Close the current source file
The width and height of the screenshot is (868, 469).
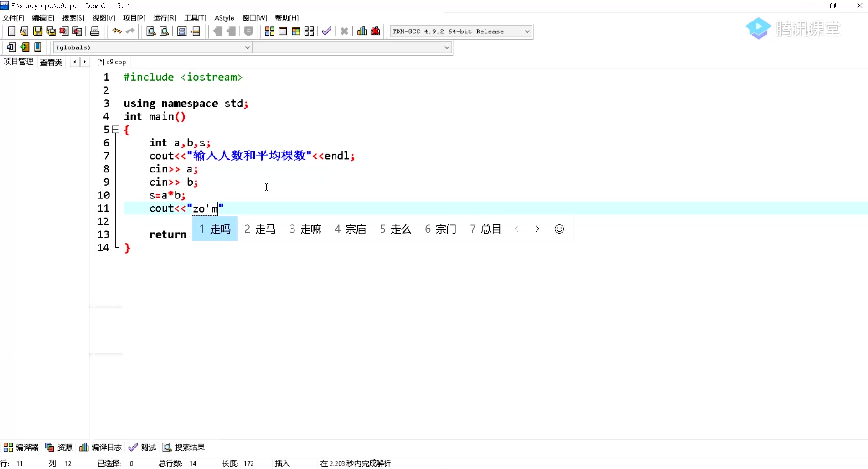point(63,31)
